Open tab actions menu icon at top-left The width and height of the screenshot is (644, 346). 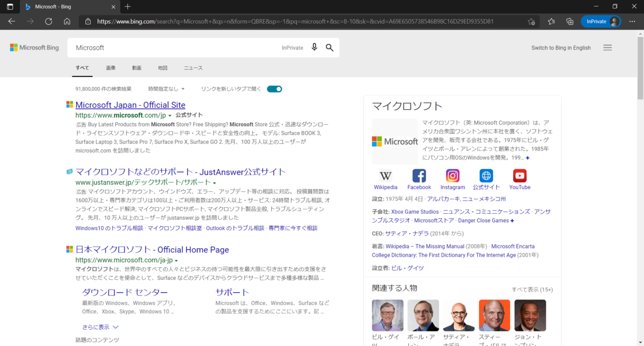(10, 6)
